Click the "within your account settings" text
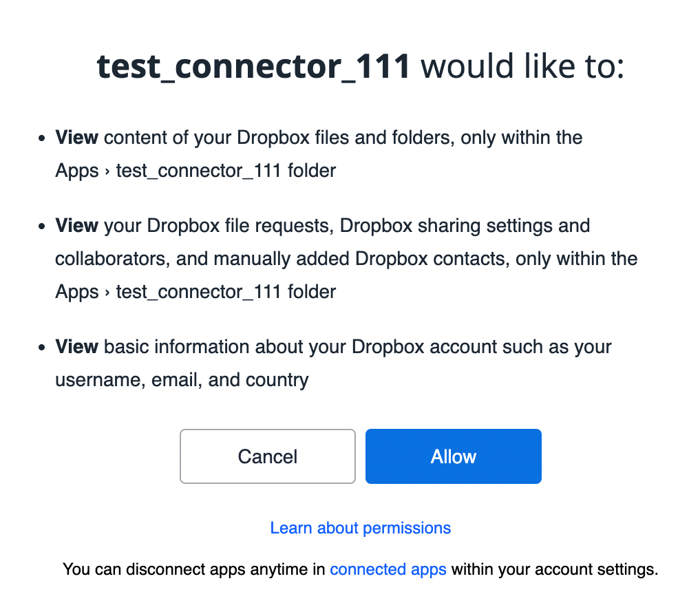This screenshot has width=700, height=603. [x=555, y=569]
